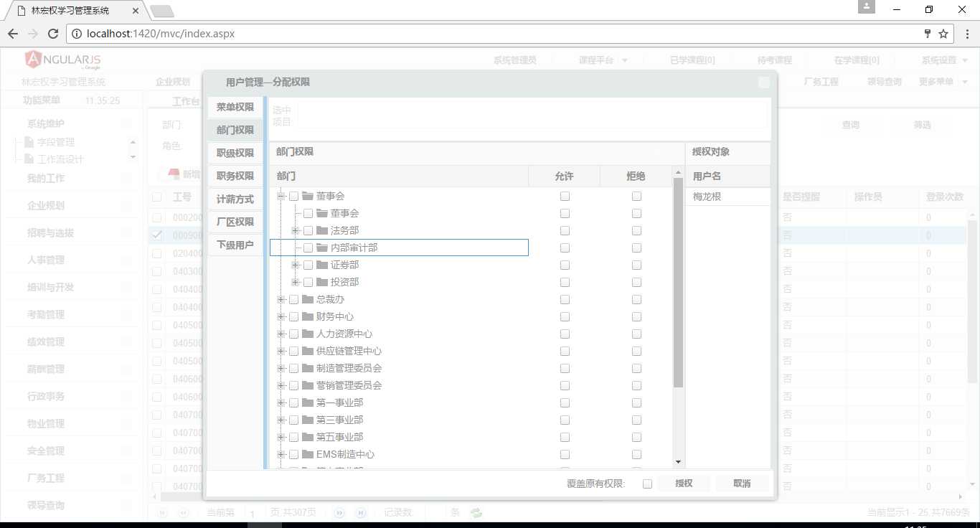Click the 工作流设计 file icon in sidebar

pos(29,159)
